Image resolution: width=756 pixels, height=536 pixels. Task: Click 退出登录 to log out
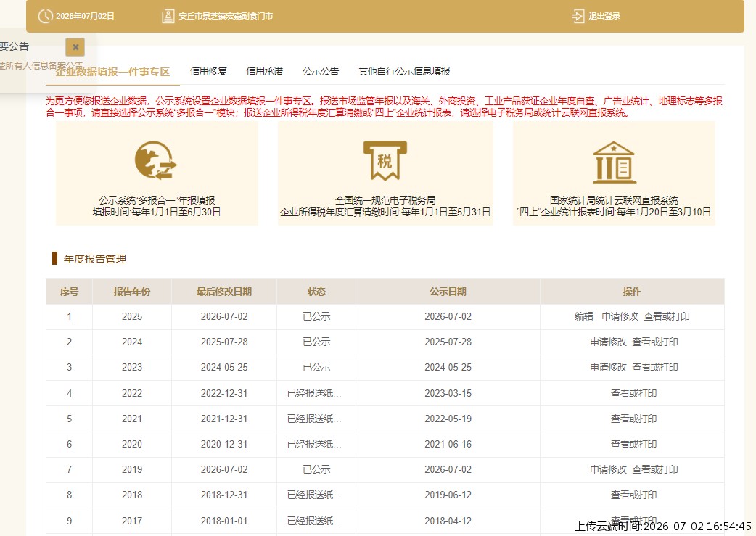pos(604,16)
